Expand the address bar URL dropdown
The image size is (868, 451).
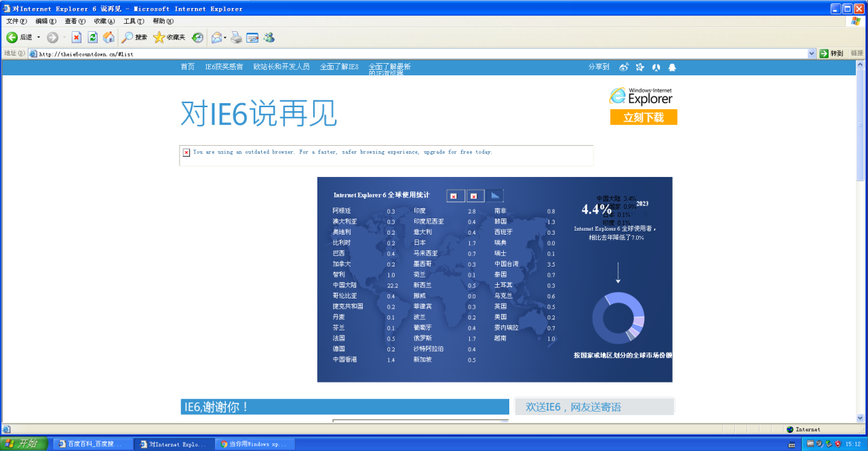[x=812, y=53]
